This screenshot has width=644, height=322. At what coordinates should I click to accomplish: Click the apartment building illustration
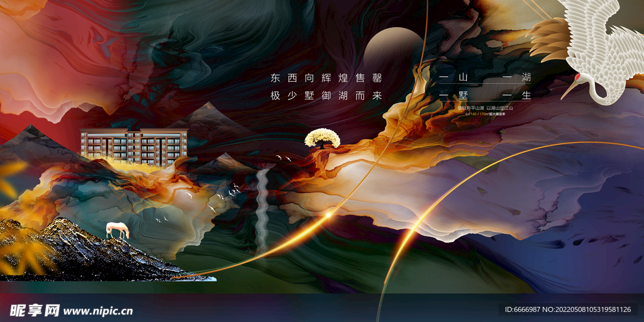click(x=134, y=147)
